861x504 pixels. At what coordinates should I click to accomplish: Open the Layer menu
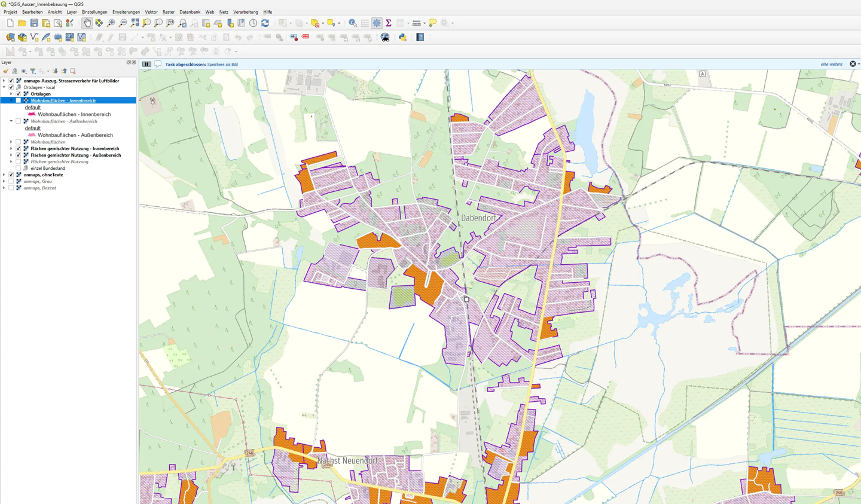pyautogui.click(x=72, y=12)
